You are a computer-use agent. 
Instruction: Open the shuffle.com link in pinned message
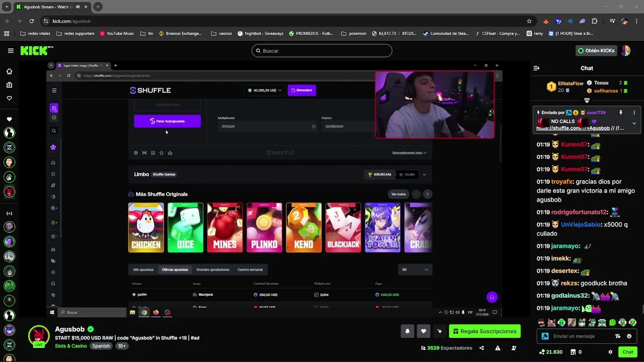[x=573, y=128]
